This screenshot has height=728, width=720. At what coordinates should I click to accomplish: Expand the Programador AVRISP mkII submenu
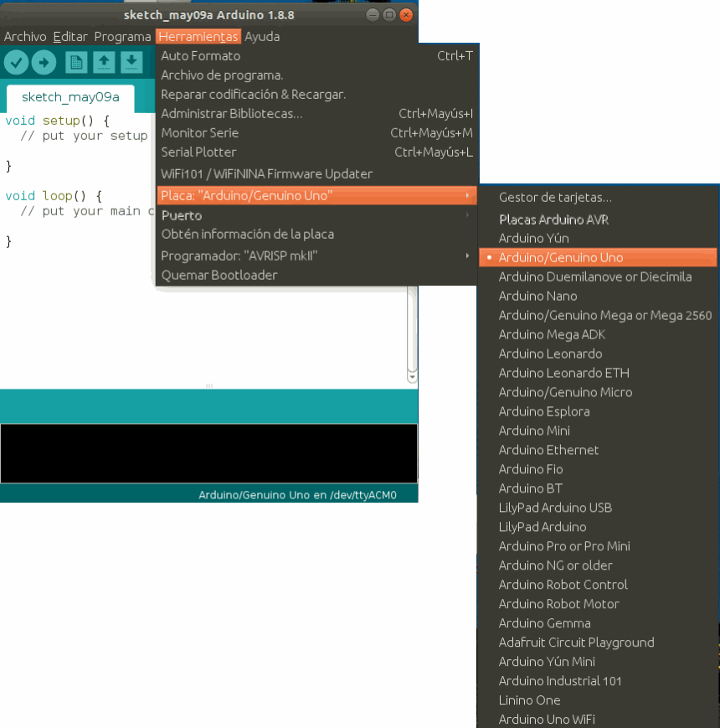pos(316,256)
